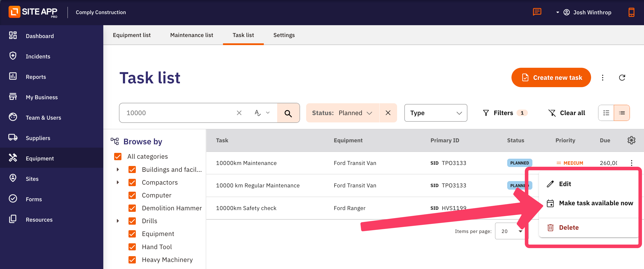Select Equipment tools icon in sidebar

click(13, 158)
